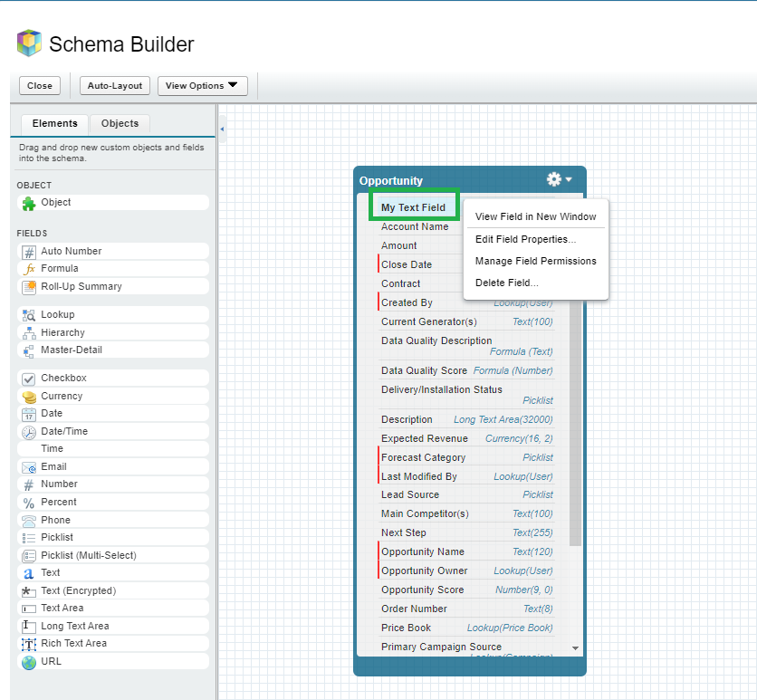The width and height of the screenshot is (757, 700).
Task: Select the Main Competitor(s) field
Action: 466,513
